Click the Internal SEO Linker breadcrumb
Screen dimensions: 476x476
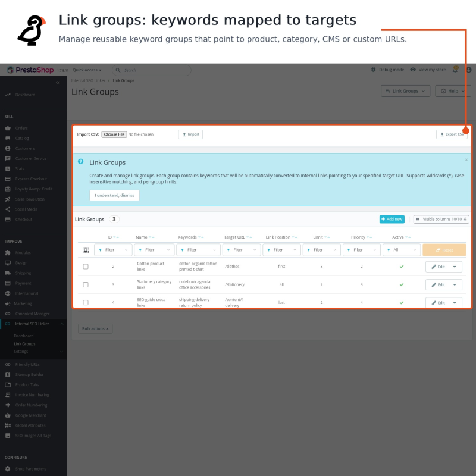(x=88, y=80)
